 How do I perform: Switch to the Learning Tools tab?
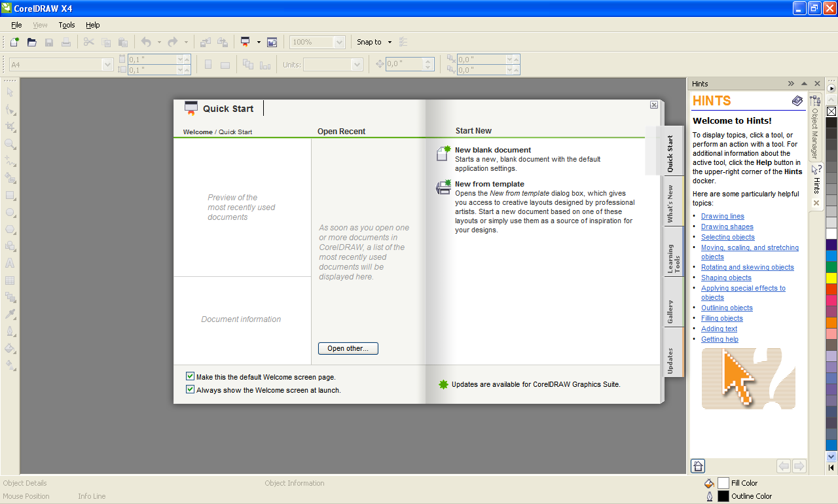coord(674,253)
